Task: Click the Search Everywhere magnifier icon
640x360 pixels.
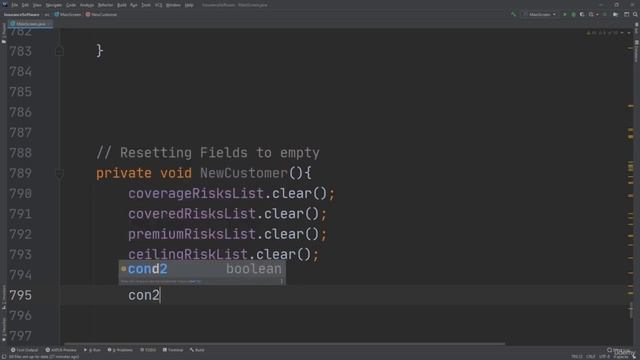Action: point(635,15)
